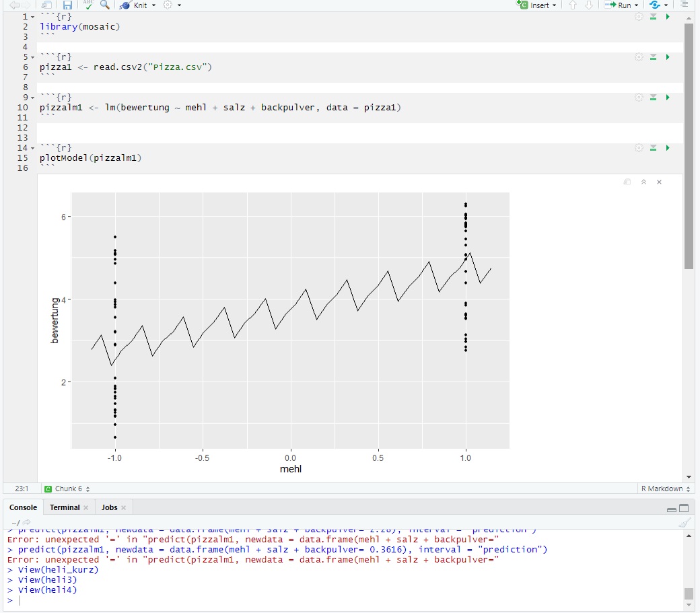The width and height of the screenshot is (700, 613).
Task: Run all chunks above the lm chunk
Action: coord(653,98)
